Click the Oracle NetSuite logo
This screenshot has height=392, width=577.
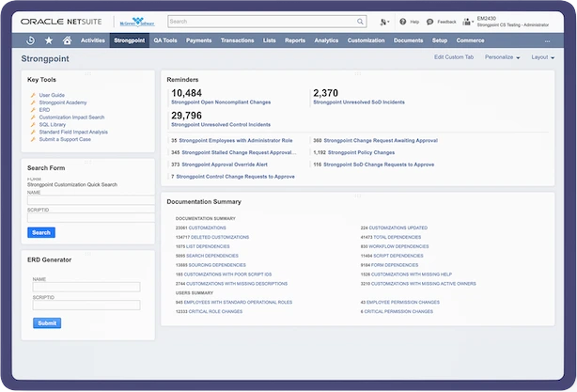62,21
